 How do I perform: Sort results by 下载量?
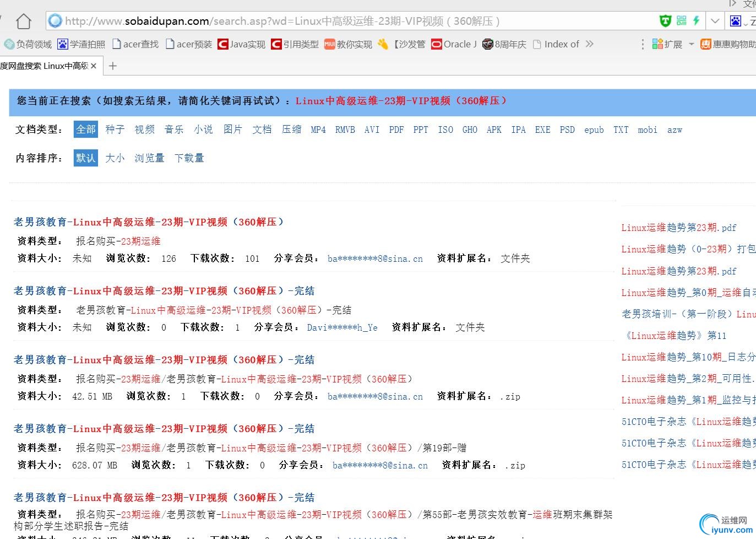(189, 158)
